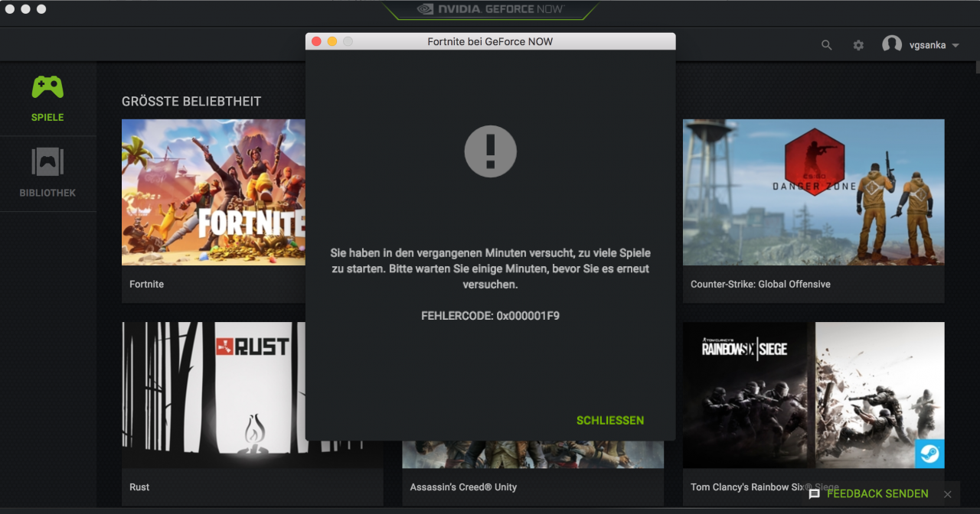Viewport: 980px width, 514px height.
Task: Click the Counter-Strike: Global Offensive label
Action: tap(760, 284)
